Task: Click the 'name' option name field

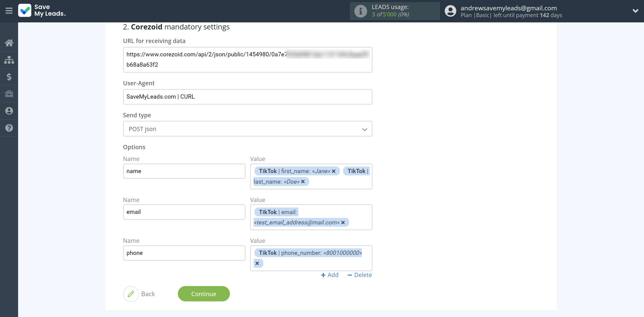Action: coord(184,171)
